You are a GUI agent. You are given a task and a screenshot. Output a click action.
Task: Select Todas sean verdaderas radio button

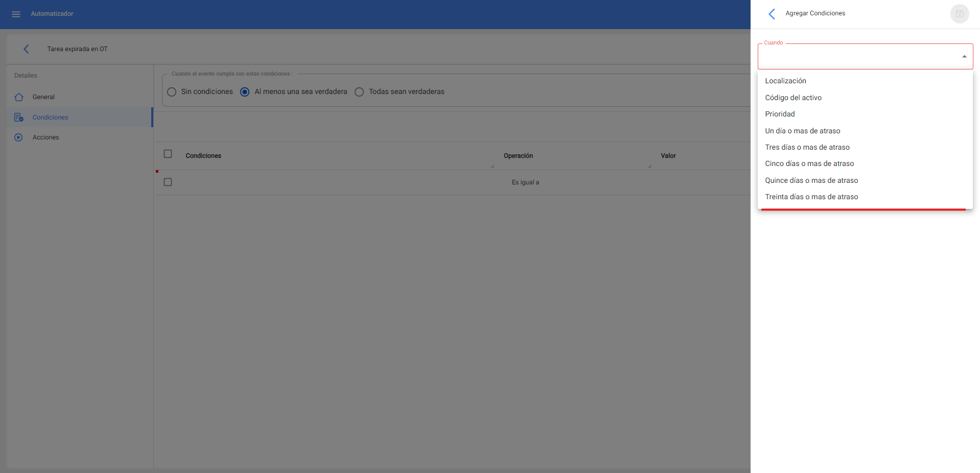[359, 92]
